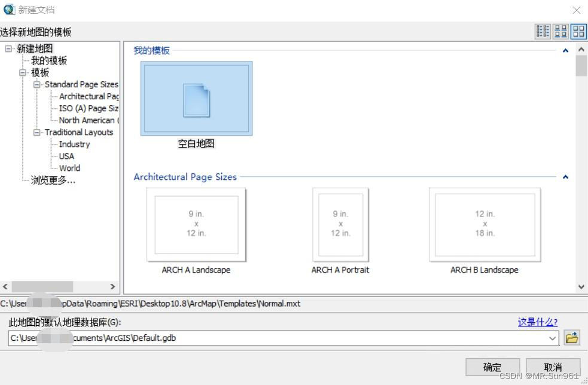
Task: Click the 确定 button
Action: click(x=492, y=367)
